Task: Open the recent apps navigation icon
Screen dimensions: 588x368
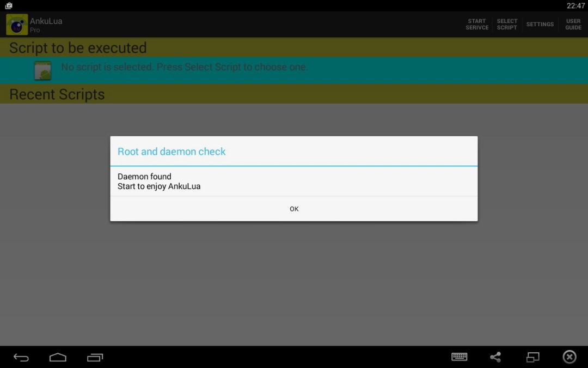Action: pyautogui.click(x=95, y=357)
